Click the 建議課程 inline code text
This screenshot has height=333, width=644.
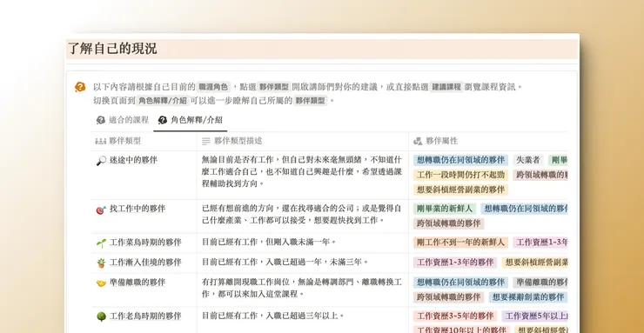[x=446, y=87]
